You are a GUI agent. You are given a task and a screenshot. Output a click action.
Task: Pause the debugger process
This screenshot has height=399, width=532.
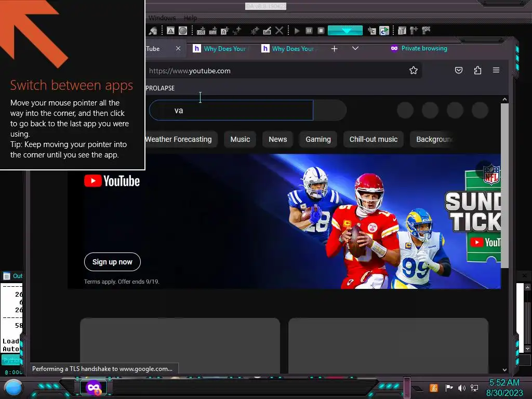(x=309, y=31)
